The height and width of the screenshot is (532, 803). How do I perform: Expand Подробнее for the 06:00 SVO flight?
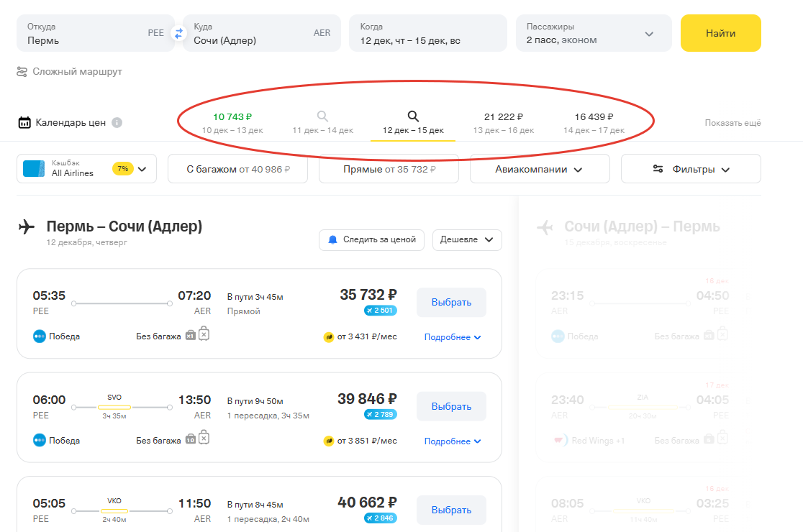[x=452, y=441]
